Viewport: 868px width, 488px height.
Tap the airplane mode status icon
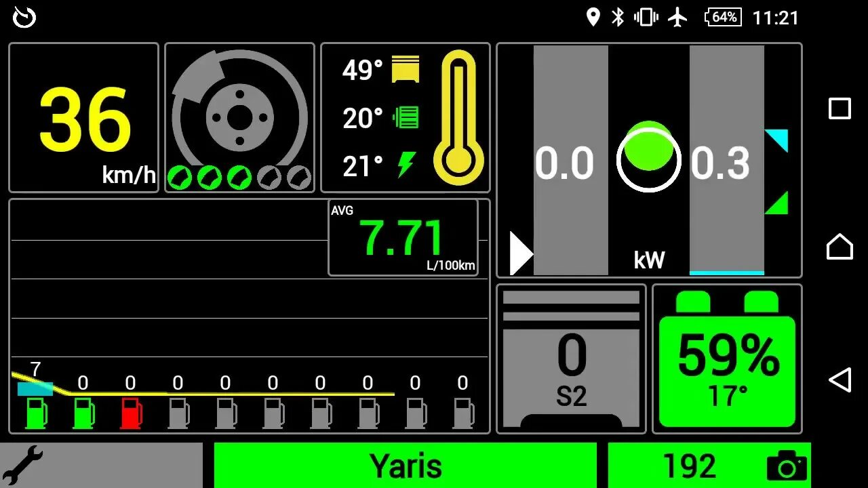pyautogui.click(x=677, y=17)
